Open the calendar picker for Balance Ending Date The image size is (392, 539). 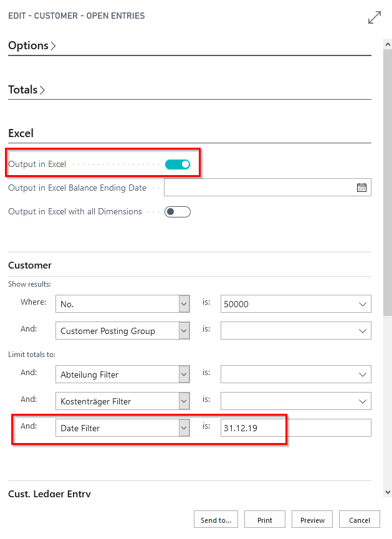click(361, 187)
